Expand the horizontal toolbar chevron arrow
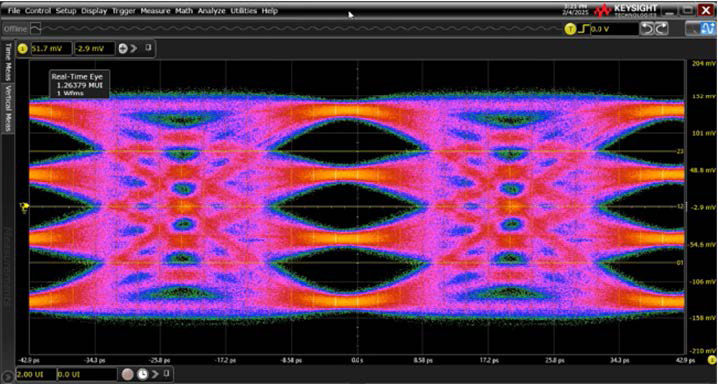This screenshot has width=718, height=384. pyautogui.click(x=156, y=374)
